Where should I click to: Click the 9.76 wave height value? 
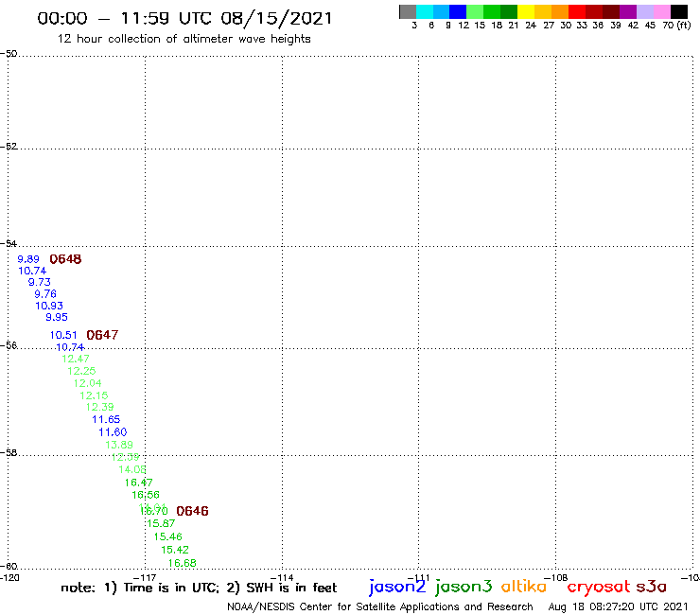(45, 294)
